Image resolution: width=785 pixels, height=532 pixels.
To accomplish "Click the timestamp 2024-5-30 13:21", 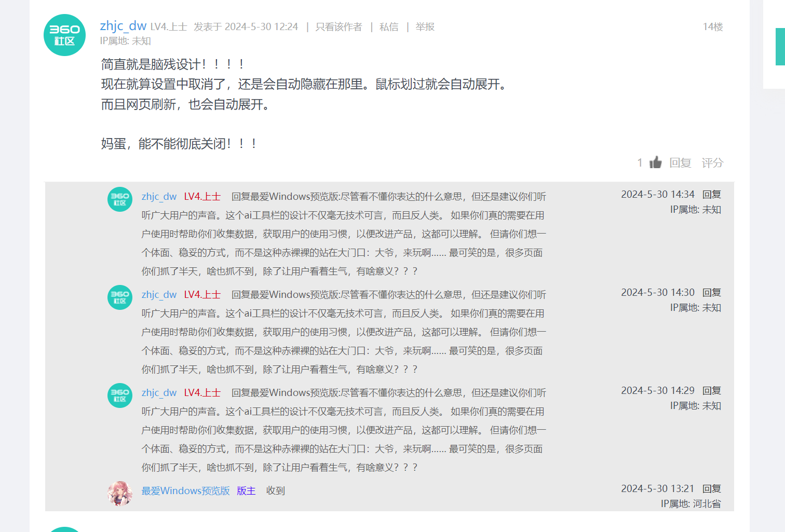I will 658,488.
